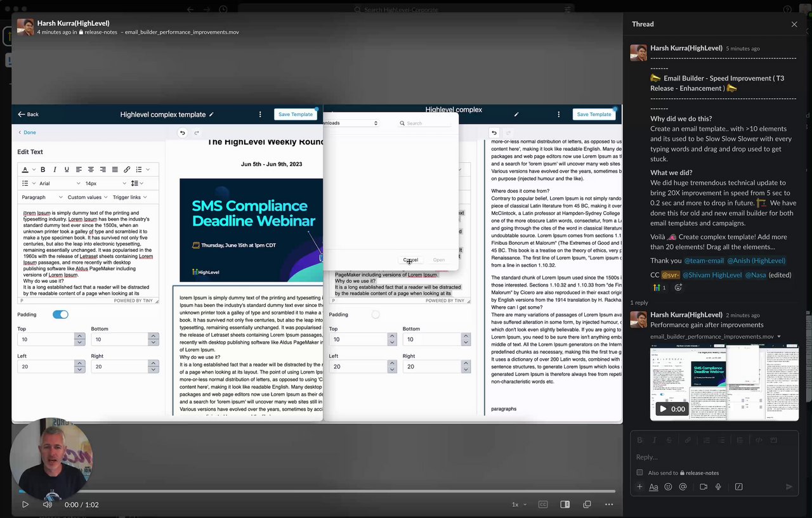Toggle italic in the reply composer

click(x=654, y=440)
